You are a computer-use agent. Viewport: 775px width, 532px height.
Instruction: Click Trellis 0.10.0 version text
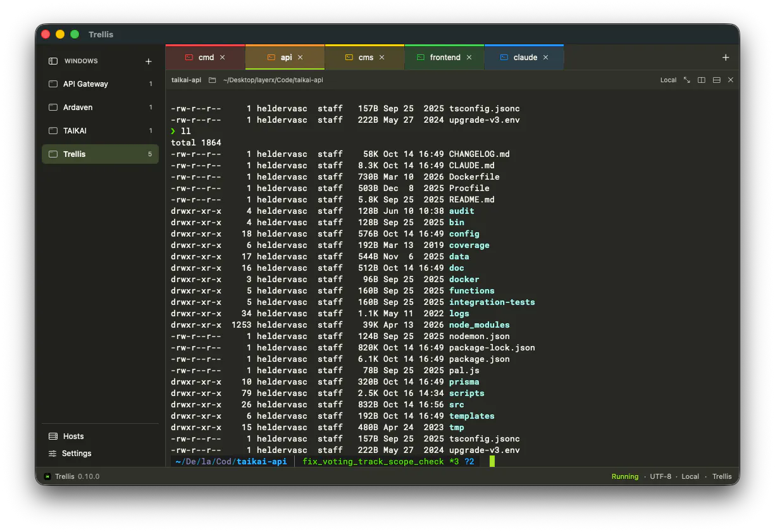tap(77, 477)
